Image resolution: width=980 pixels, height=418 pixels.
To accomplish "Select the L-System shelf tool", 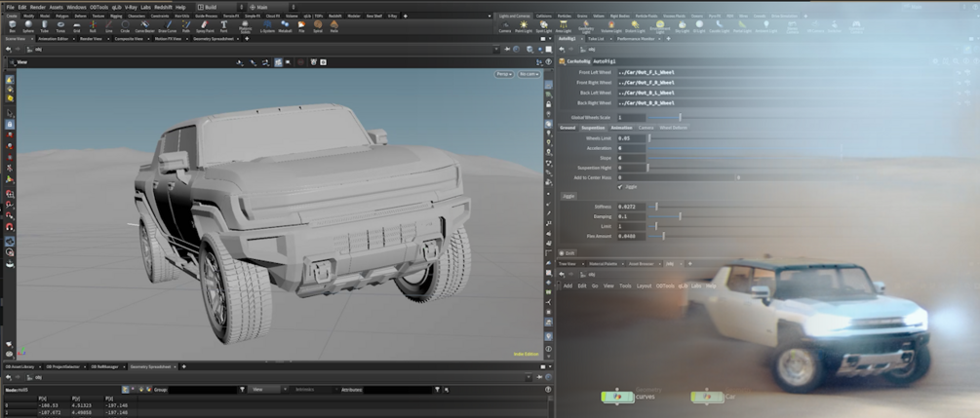I will pos(267,26).
